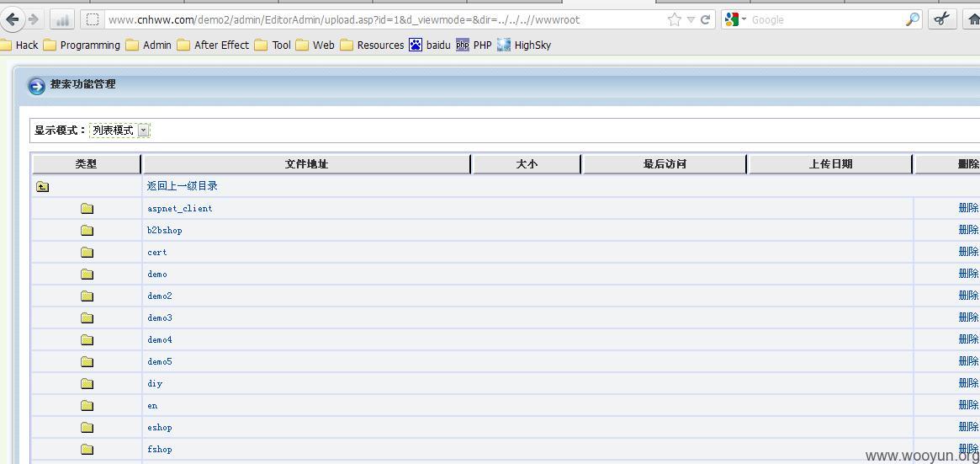The width and height of the screenshot is (980, 464).
Task: Open the Google search engine selector
Action: coord(735,20)
